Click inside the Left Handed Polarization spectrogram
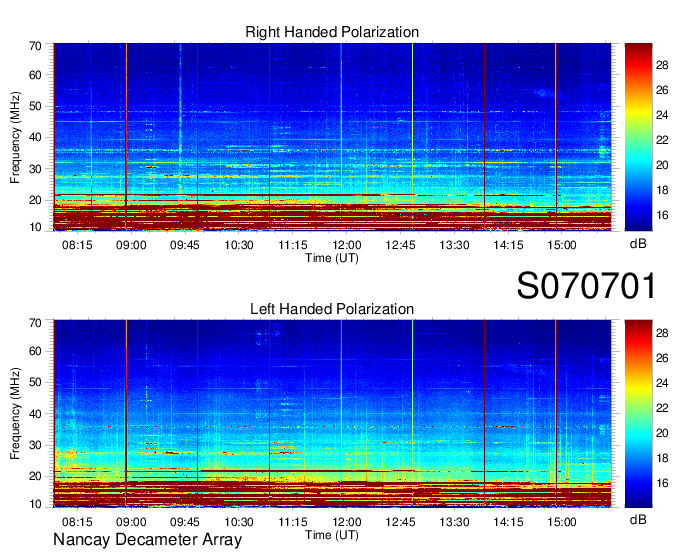The width and height of the screenshot is (680, 552). (332, 414)
